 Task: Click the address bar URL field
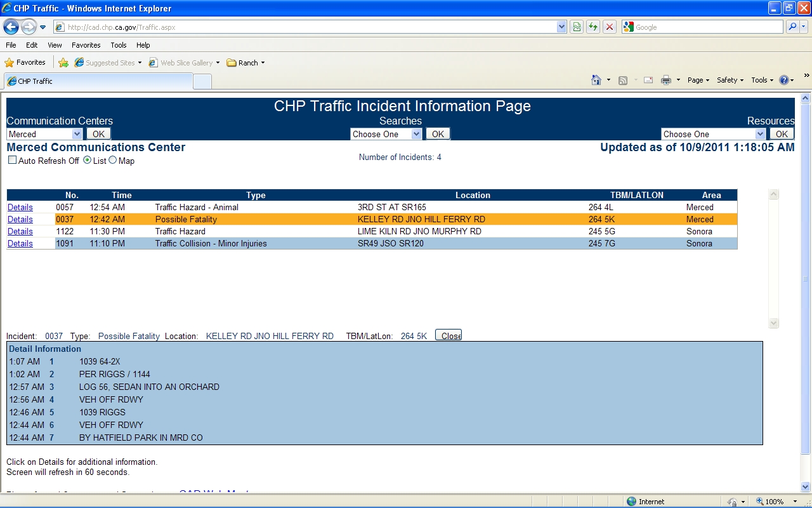[304, 27]
